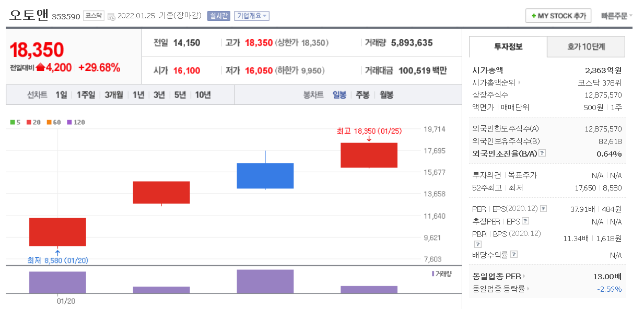The height and width of the screenshot is (309, 644).
Task: Click 거래대금 value 100,519 백만
Action: click(423, 70)
